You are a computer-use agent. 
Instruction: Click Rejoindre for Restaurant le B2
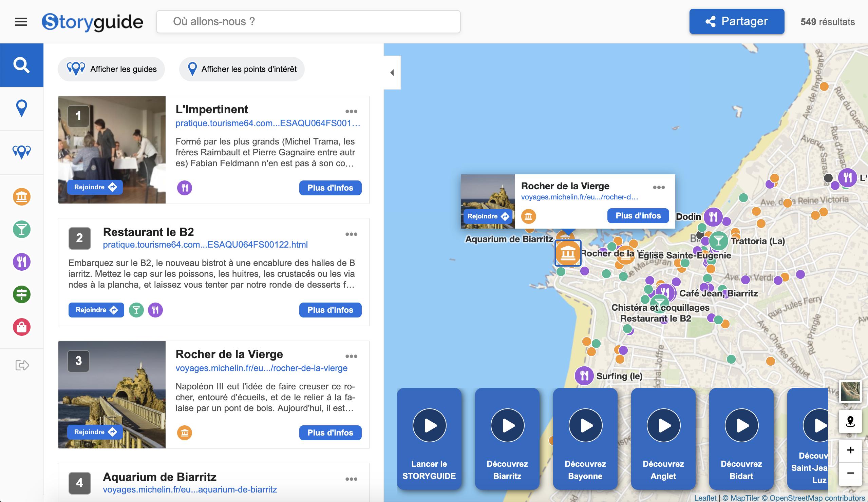[96, 310]
